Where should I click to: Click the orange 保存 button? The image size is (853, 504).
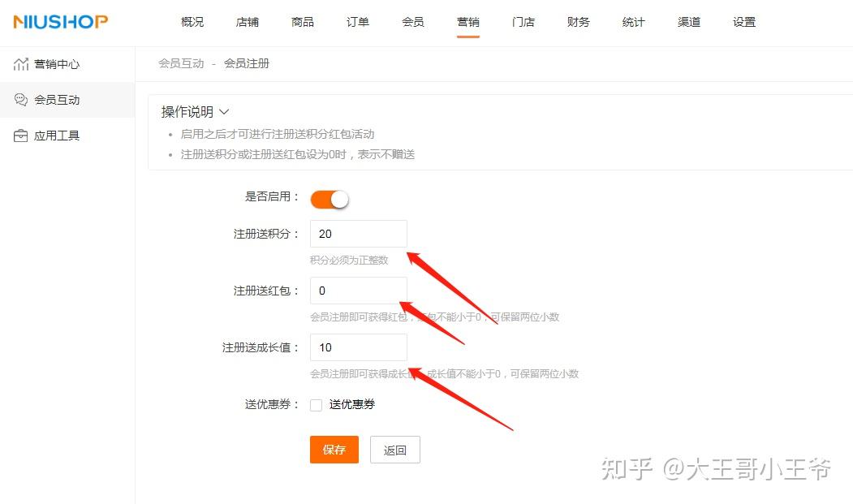pos(334,450)
